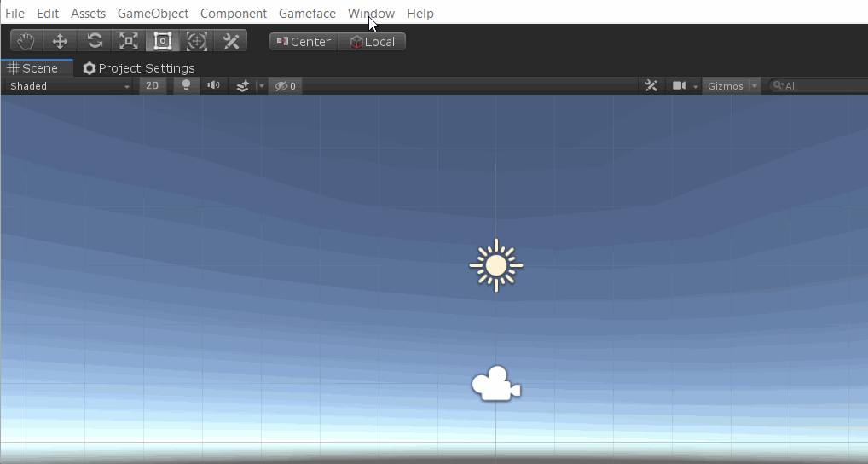Expand scene effects dropdown arrow
This screenshot has height=464, width=868.
point(261,86)
